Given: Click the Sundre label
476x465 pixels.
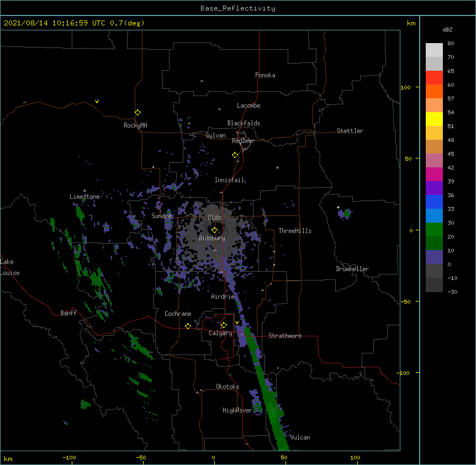Looking at the screenshot, I should click(x=161, y=216).
